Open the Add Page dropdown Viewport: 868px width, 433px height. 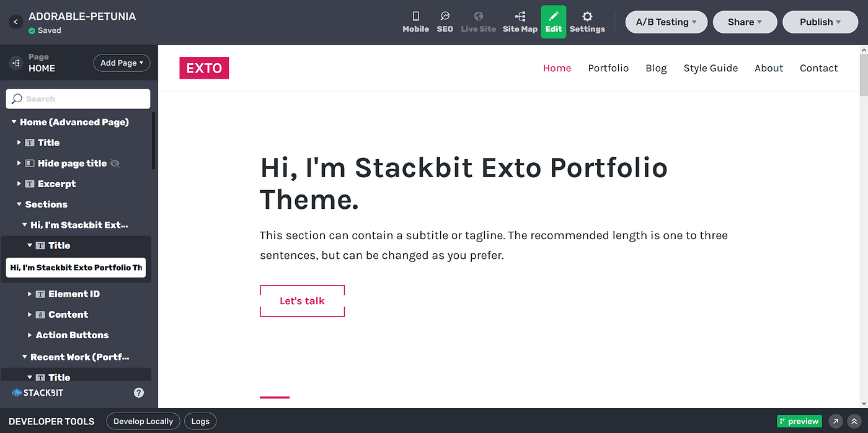(x=122, y=63)
